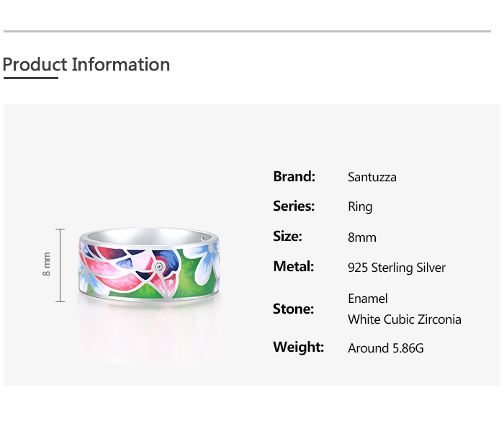Click the Stone label
Image resolution: width=504 pixels, height=423 pixels.
[x=293, y=309]
